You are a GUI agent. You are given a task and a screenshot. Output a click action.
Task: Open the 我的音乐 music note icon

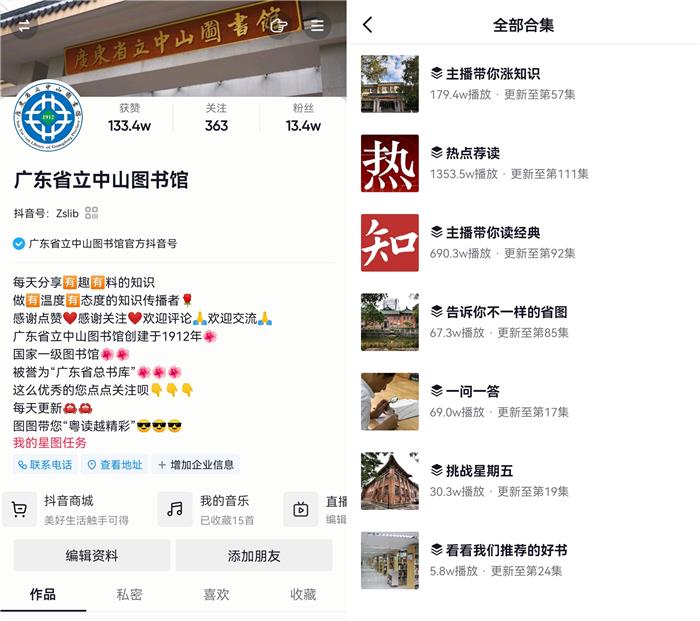click(x=175, y=509)
